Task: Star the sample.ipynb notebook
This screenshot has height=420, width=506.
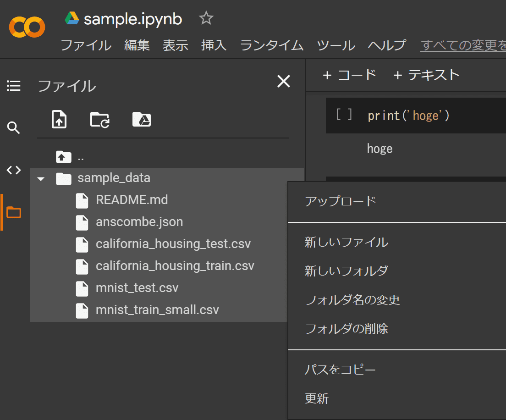Action: (x=206, y=18)
